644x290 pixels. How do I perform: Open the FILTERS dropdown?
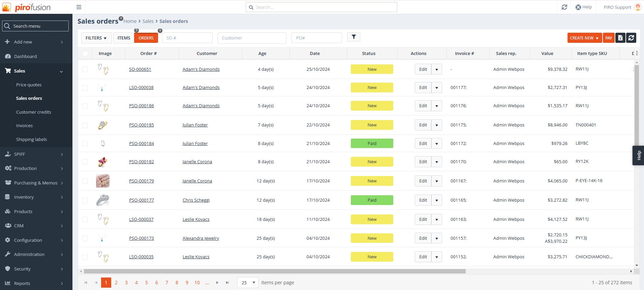(x=96, y=38)
